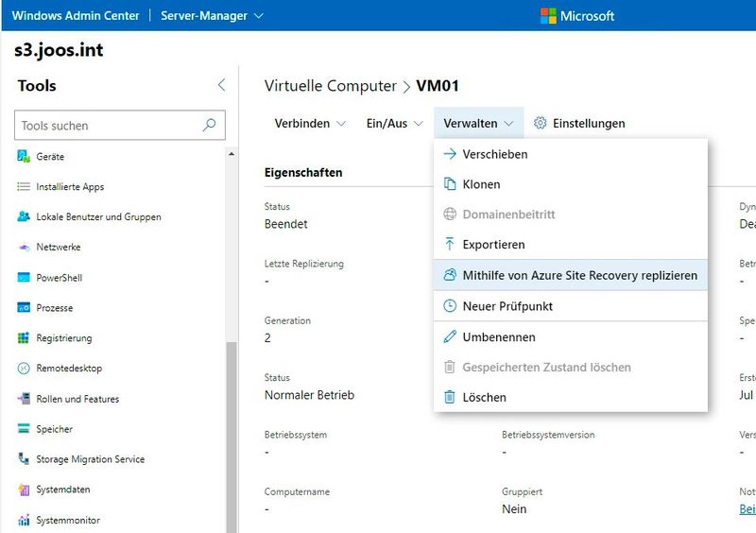The height and width of the screenshot is (533, 756).
Task: Click the Verschieben arrow icon
Action: coord(450,154)
